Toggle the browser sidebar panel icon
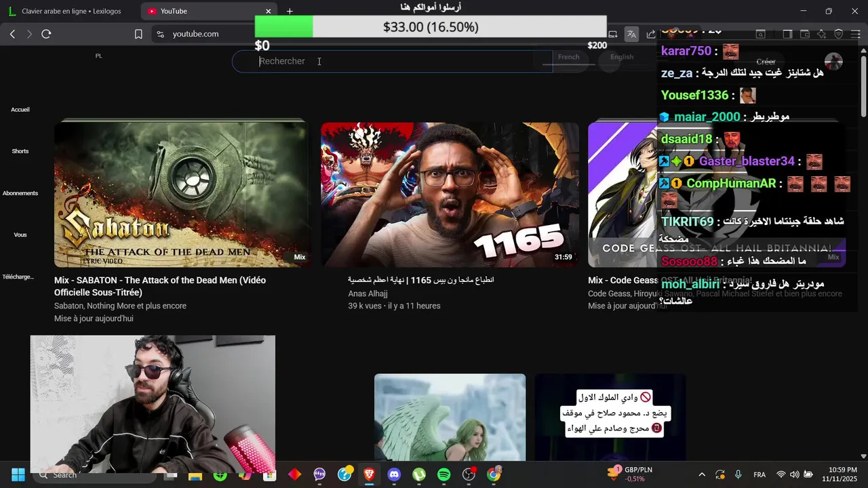 pos(787,34)
